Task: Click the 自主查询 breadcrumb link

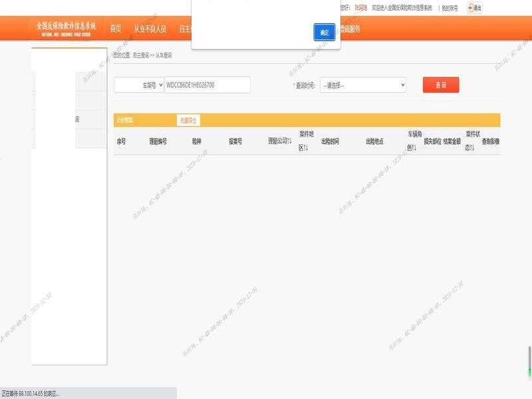Action: point(140,56)
